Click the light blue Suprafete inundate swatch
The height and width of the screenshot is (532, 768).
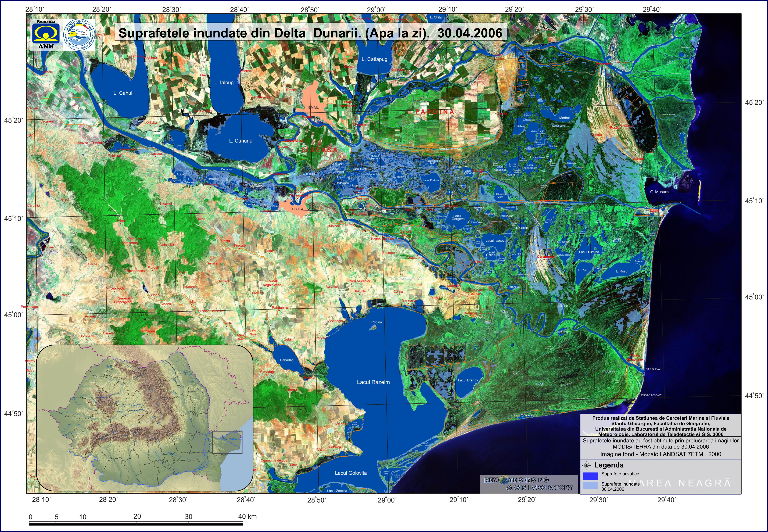tap(591, 485)
